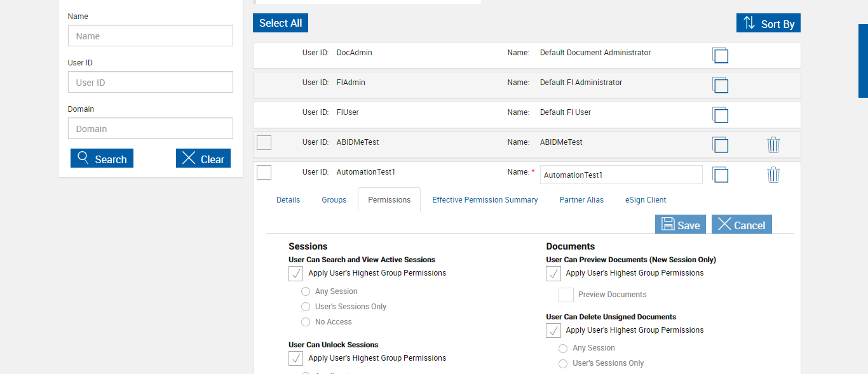868x374 pixels.
Task: Click copy icon for FIAdmin user
Action: tap(720, 85)
